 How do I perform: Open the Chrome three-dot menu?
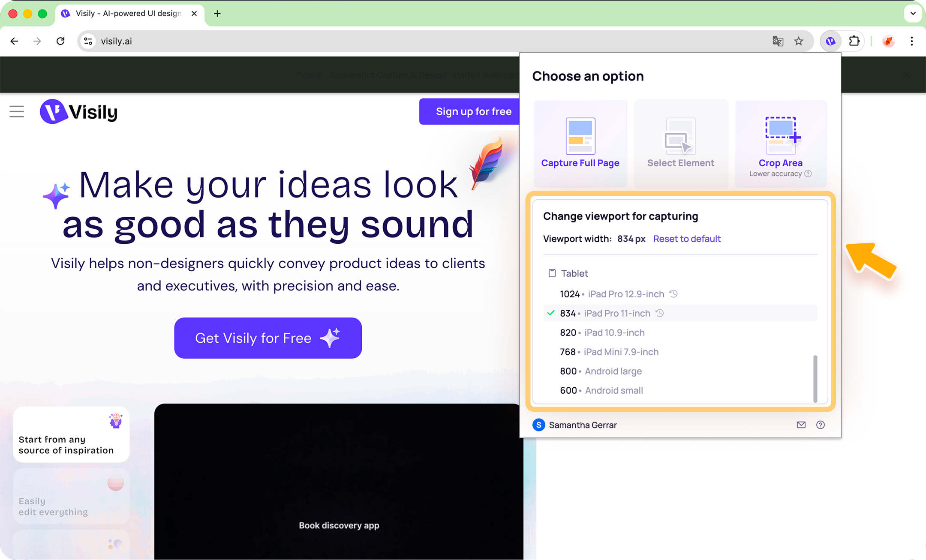(911, 41)
